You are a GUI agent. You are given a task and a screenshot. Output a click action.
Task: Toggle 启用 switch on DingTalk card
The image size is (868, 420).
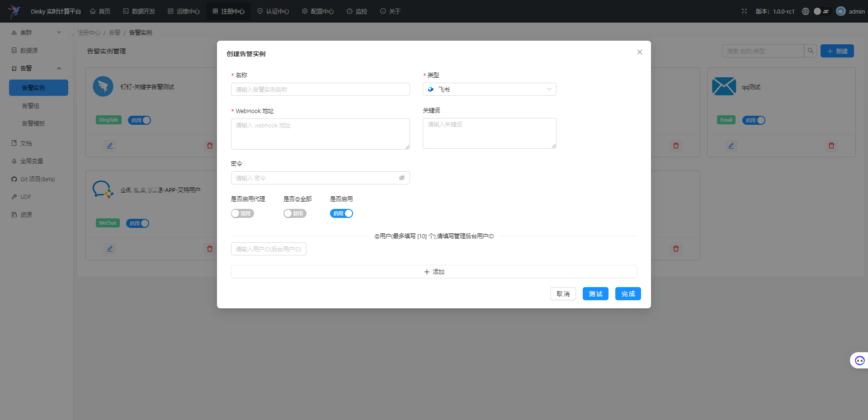pos(139,120)
